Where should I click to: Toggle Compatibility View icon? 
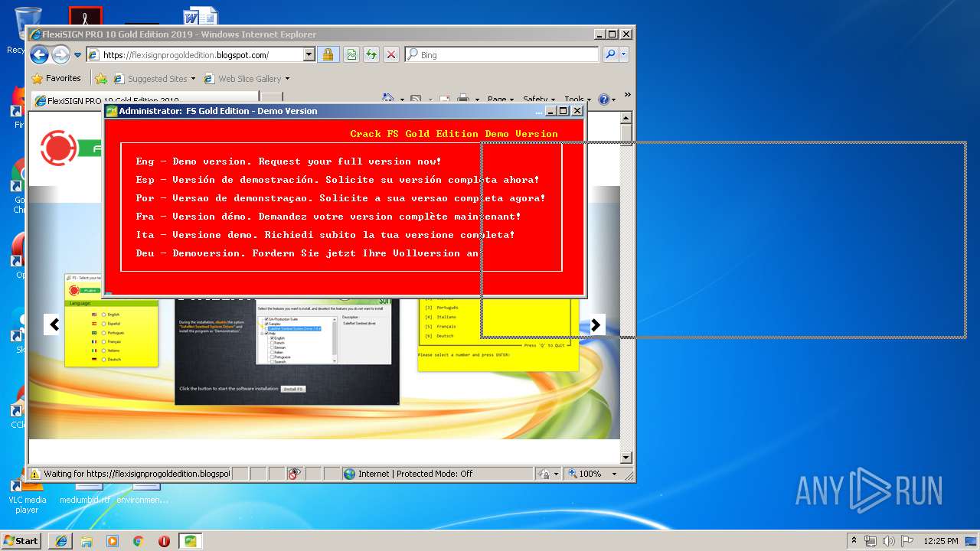click(351, 55)
